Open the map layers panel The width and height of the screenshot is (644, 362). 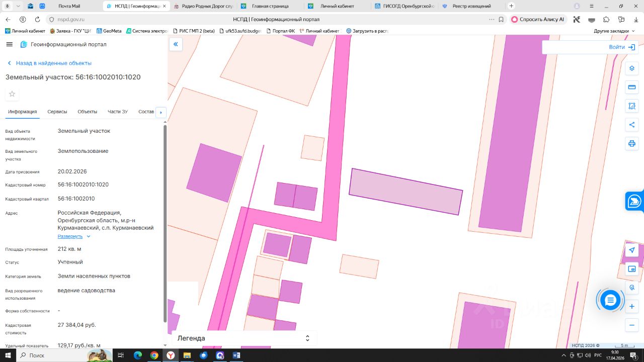click(632, 68)
